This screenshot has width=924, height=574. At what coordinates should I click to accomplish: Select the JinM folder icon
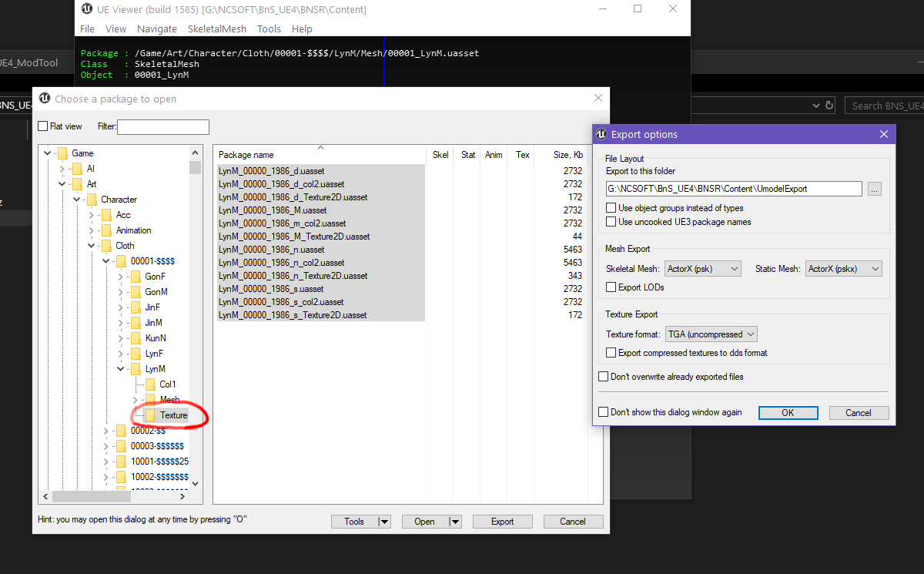click(136, 323)
